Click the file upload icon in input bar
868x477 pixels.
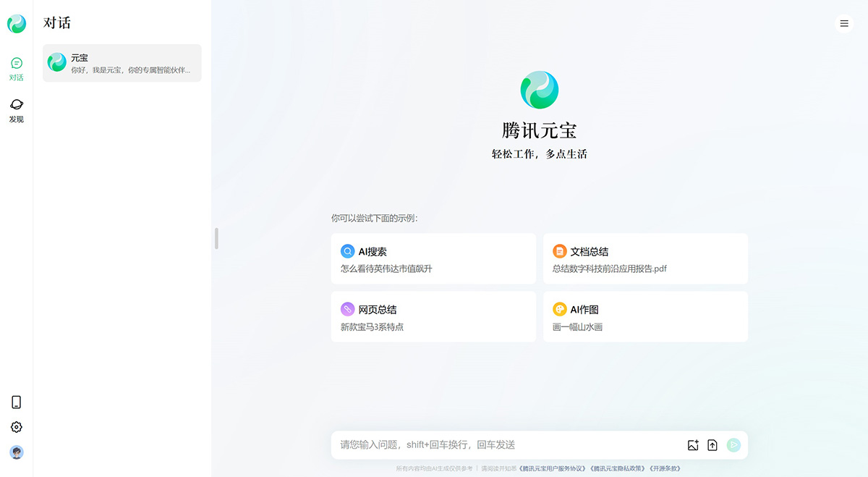coord(712,445)
